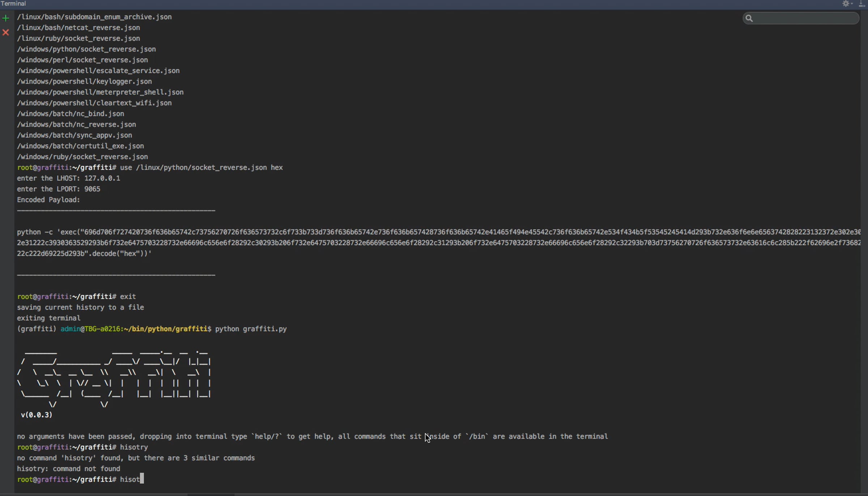The width and height of the screenshot is (868, 496).
Task: Click the admin@TBG-a0216 shell prompt
Action: (x=114, y=329)
